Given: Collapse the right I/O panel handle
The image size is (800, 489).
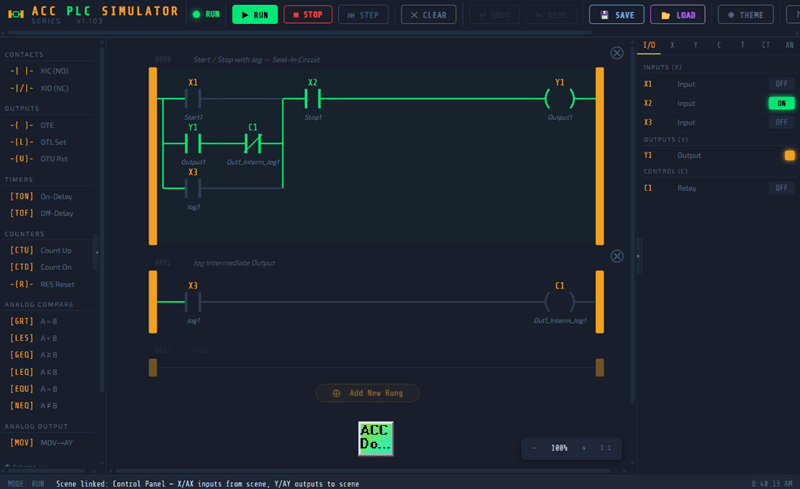Looking at the screenshot, I should (638, 256).
